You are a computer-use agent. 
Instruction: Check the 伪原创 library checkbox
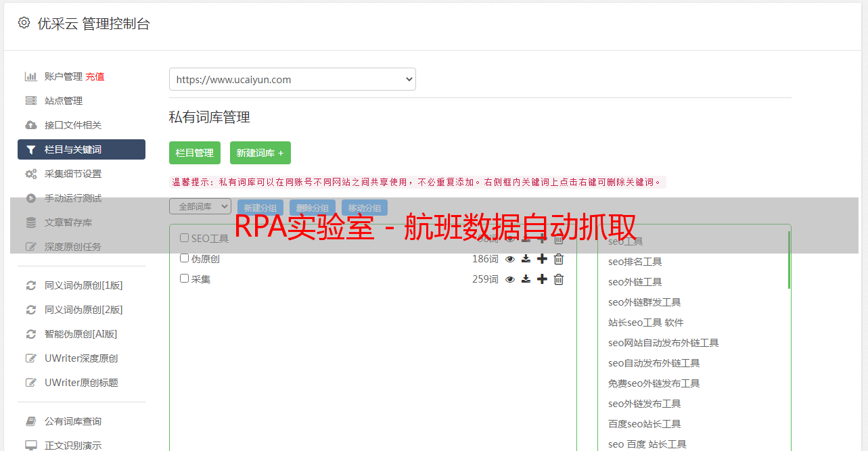pyautogui.click(x=184, y=258)
